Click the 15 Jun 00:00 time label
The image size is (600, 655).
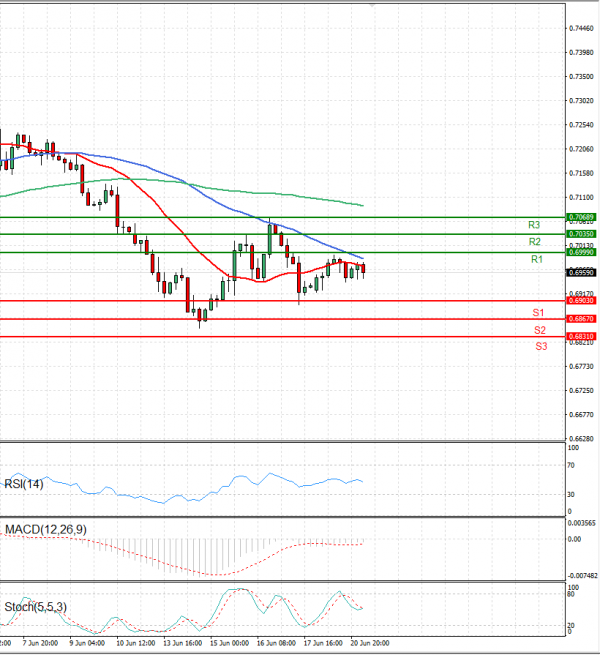click(x=229, y=643)
